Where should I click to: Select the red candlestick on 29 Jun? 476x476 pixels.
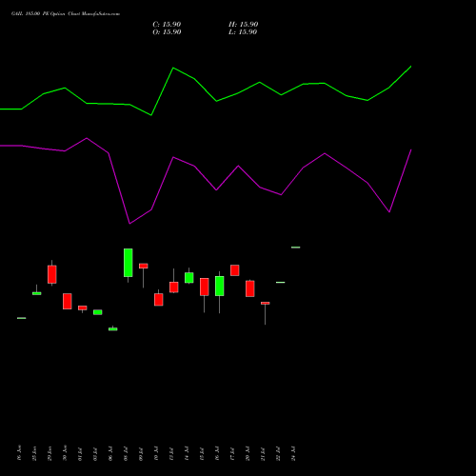[52, 274]
